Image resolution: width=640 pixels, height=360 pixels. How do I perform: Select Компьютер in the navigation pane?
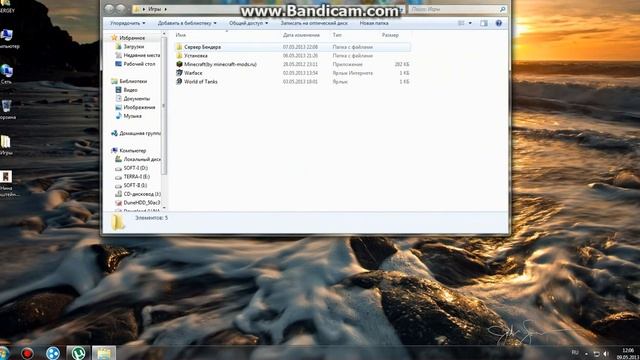132,151
